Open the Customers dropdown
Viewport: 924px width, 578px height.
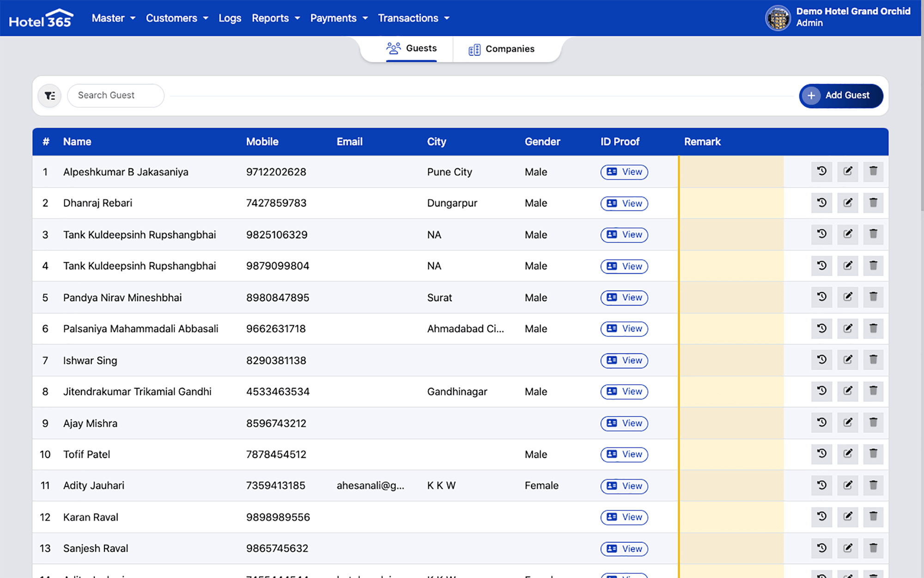pyautogui.click(x=177, y=18)
